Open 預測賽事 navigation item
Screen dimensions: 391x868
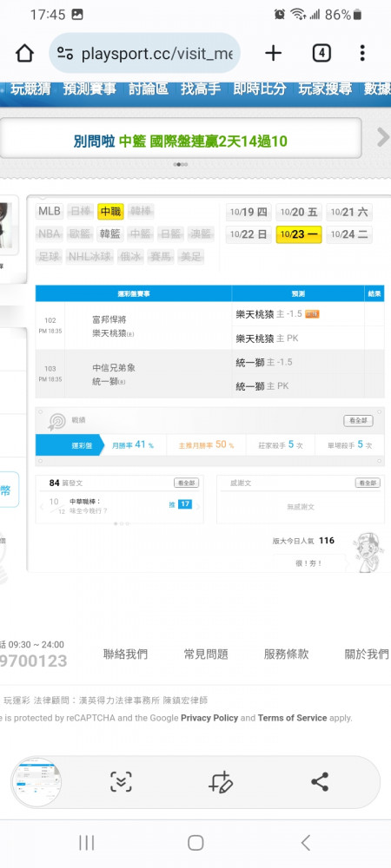click(x=89, y=89)
